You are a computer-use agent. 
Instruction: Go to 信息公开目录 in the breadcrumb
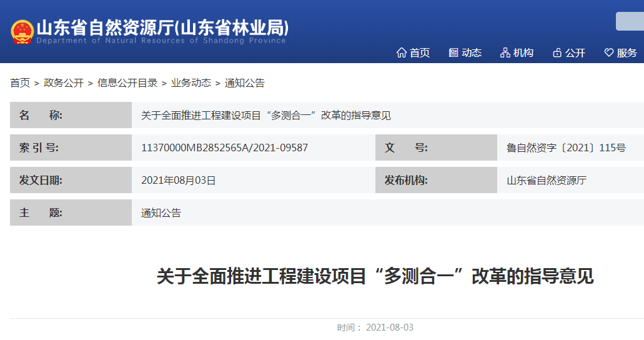pos(127,83)
